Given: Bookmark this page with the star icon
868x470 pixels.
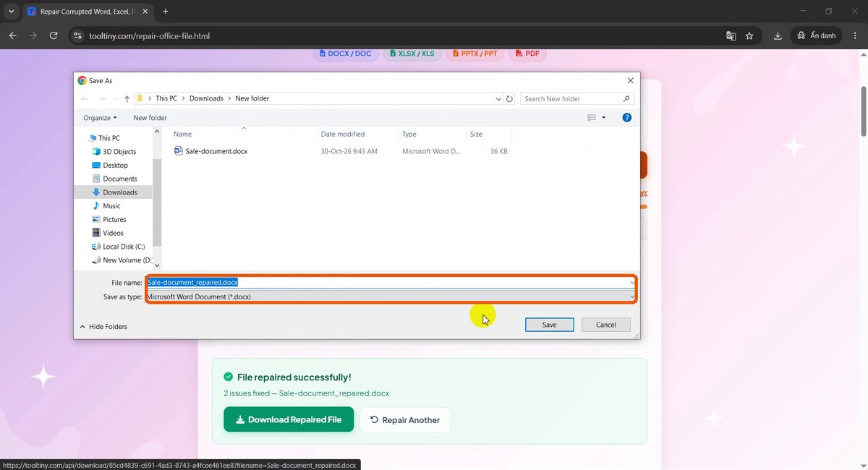Looking at the screenshot, I should tap(749, 35).
